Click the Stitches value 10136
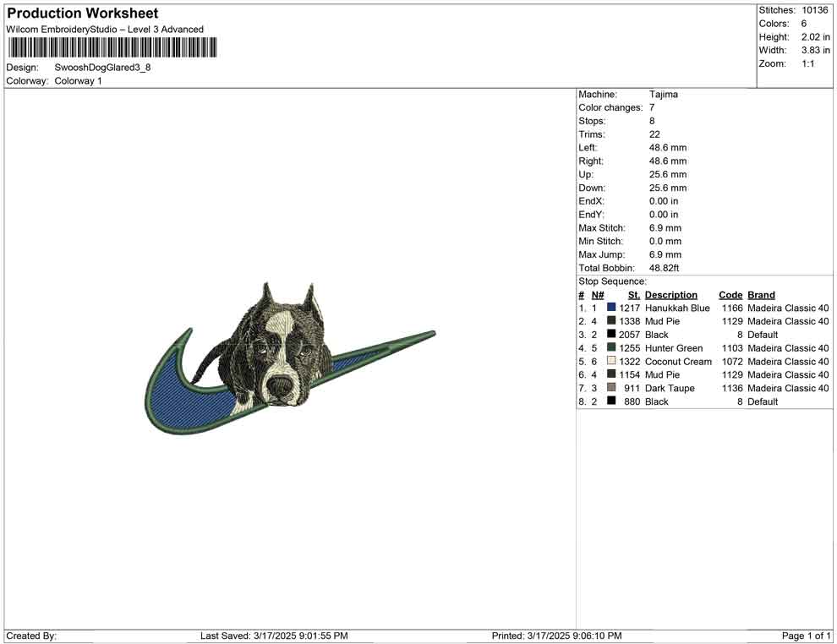Screen dimensions: 837x644 coord(814,10)
